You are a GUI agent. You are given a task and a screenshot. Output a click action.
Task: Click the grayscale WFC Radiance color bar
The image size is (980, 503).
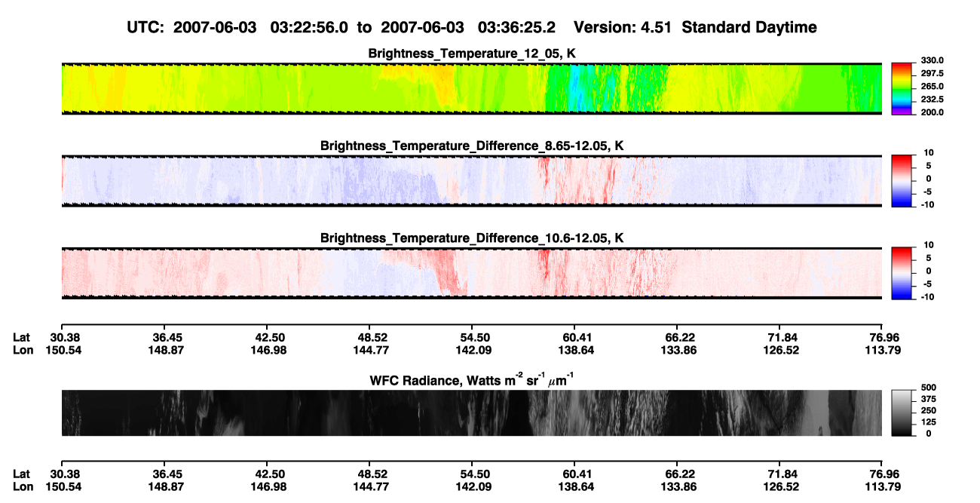pos(902,413)
